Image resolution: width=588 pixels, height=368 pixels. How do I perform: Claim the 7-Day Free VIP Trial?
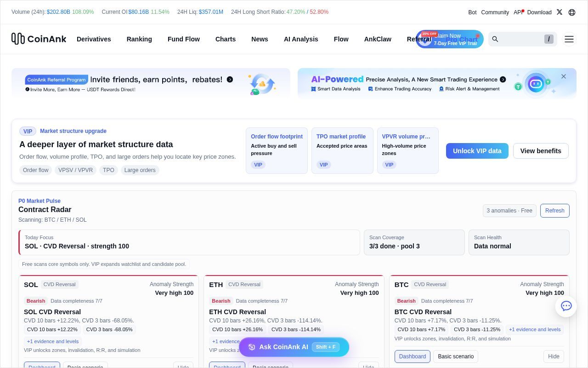(450, 39)
